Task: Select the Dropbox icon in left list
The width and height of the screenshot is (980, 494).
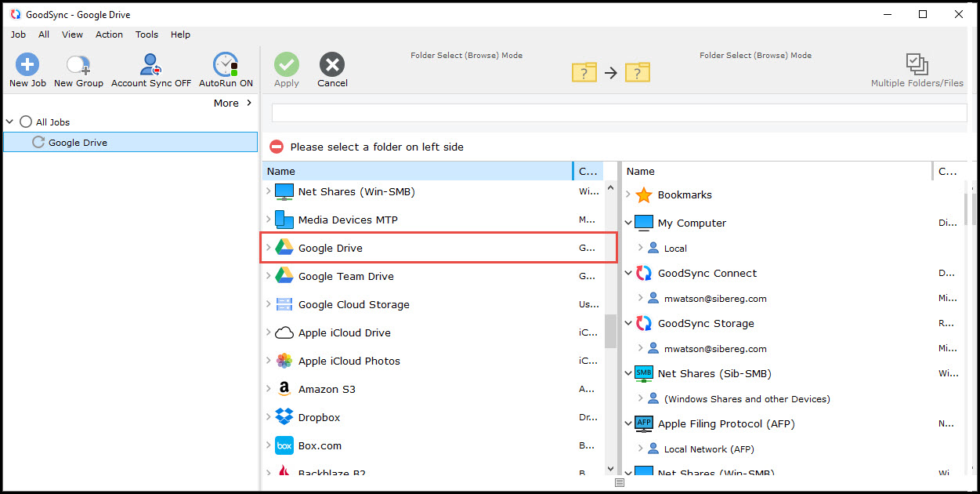Action: (x=284, y=417)
